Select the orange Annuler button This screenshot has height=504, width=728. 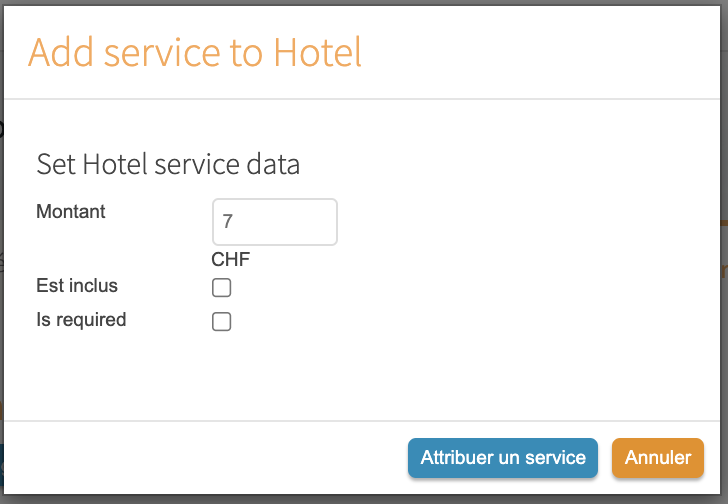pos(657,458)
